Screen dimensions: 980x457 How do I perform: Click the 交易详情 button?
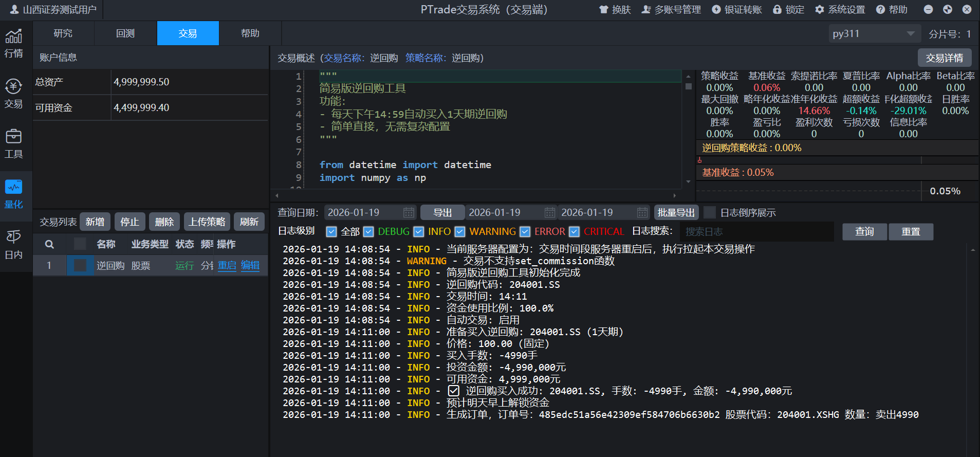[944, 58]
